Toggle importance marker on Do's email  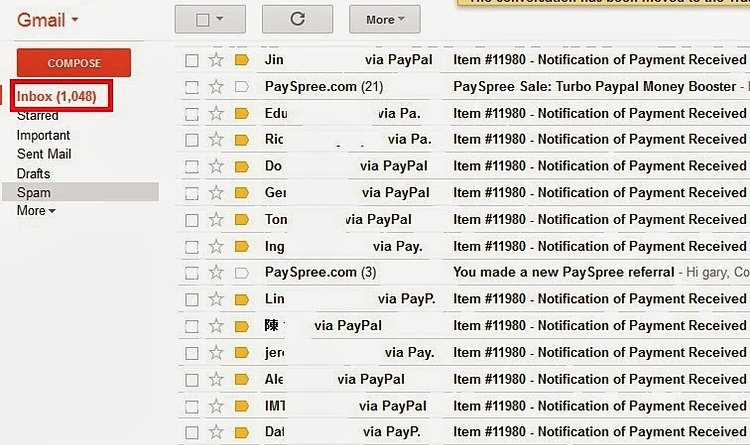242,167
